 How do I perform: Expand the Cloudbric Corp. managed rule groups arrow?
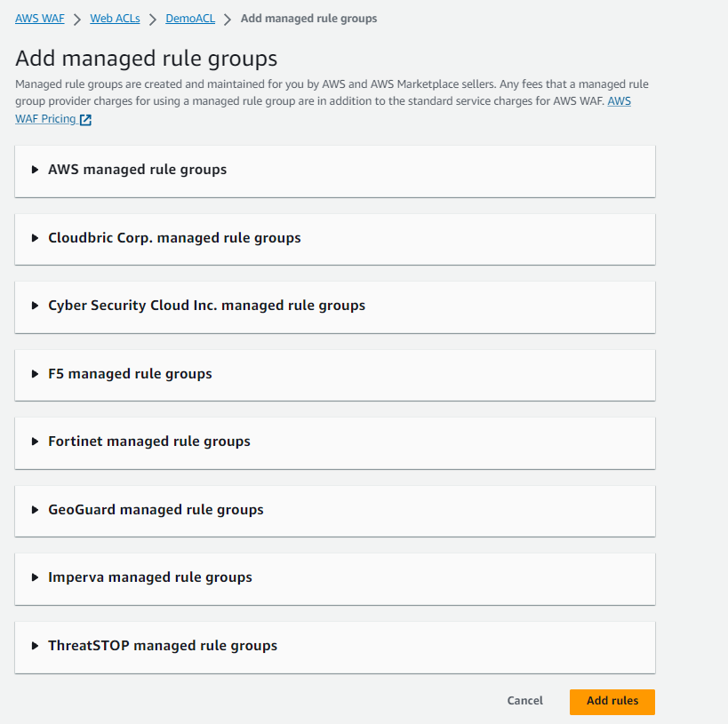[x=35, y=238]
